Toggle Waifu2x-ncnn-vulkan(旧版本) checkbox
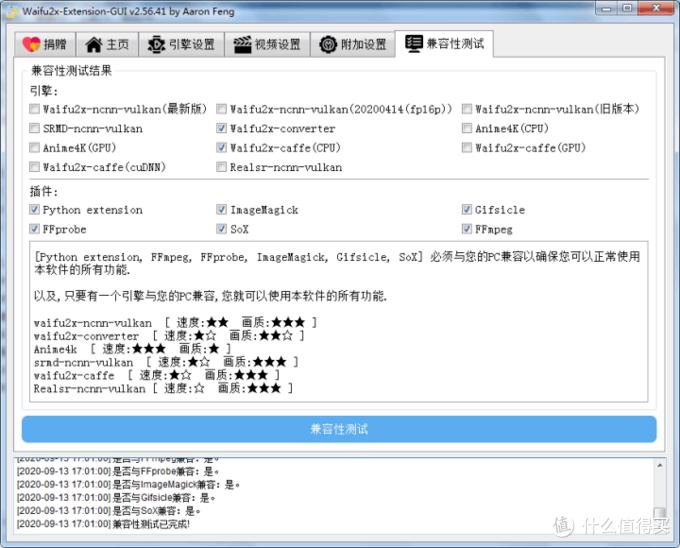 (467, 109)
